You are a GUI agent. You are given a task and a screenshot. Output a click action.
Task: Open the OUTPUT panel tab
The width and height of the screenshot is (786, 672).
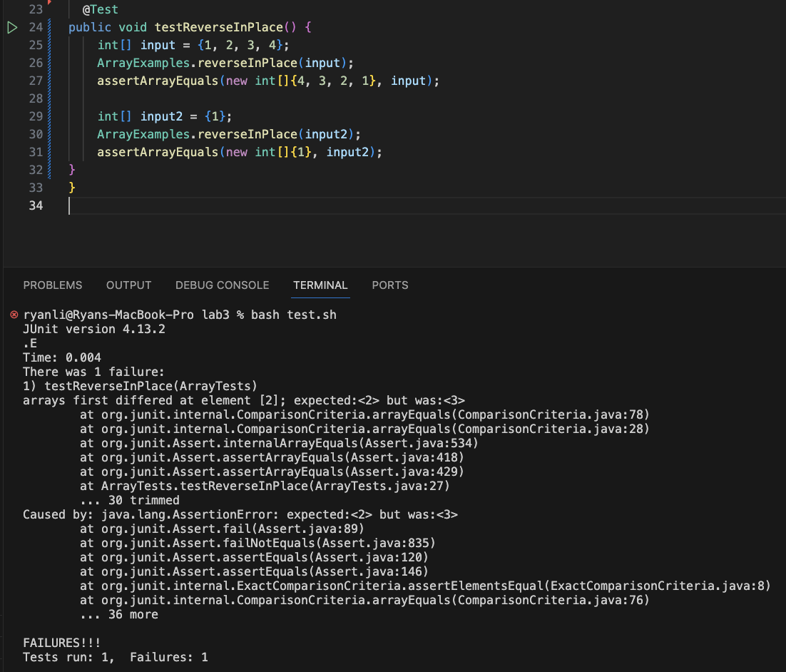(129, 285)
